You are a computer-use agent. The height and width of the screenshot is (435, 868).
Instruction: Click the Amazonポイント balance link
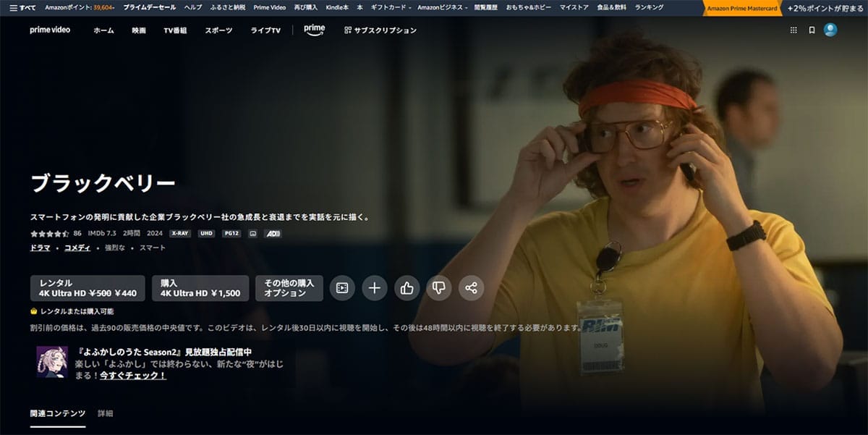point(80,7)
